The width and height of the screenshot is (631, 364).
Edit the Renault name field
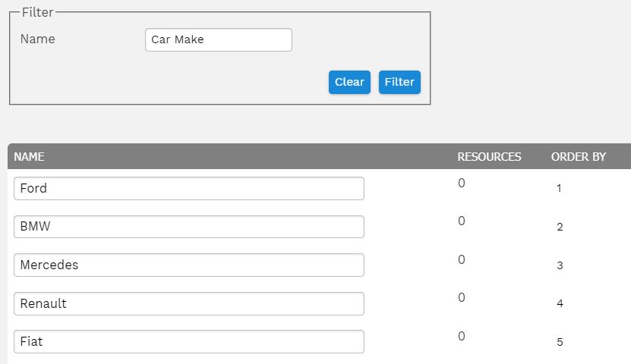coord(189,304)
